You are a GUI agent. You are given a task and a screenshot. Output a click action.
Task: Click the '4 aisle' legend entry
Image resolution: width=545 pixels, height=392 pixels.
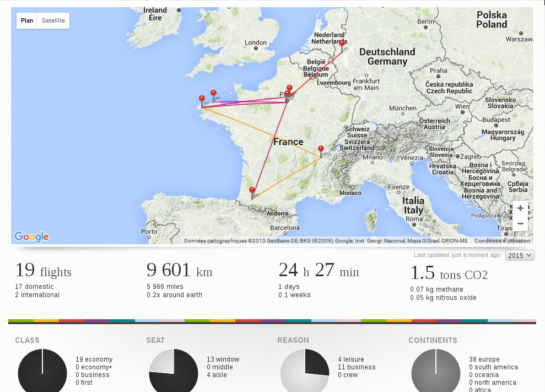coord(217,375)
